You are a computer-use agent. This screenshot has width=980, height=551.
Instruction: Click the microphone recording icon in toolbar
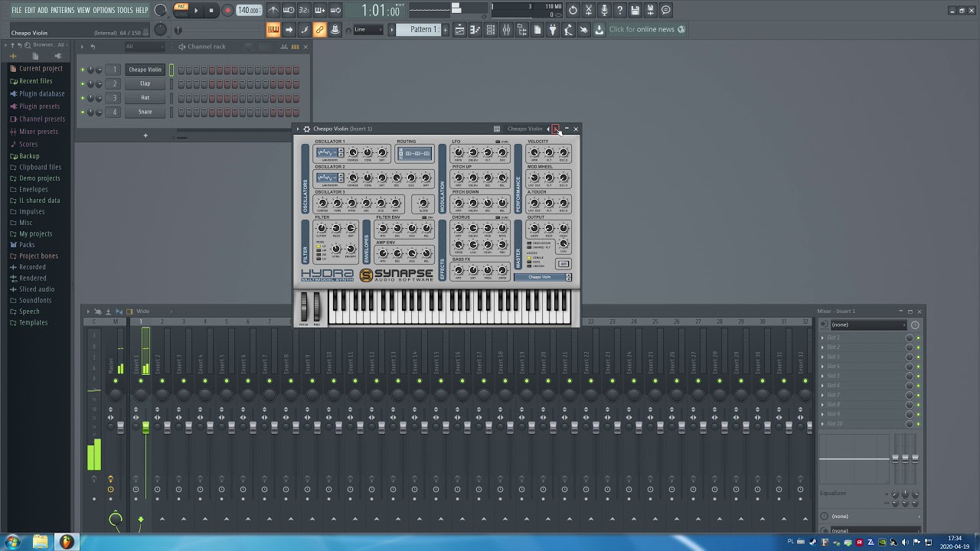click(604, 11)
